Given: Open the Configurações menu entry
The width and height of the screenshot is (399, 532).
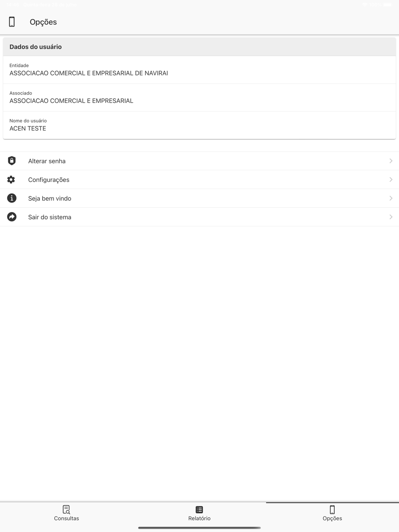Looking at the screenshot, I should (199, 179).
